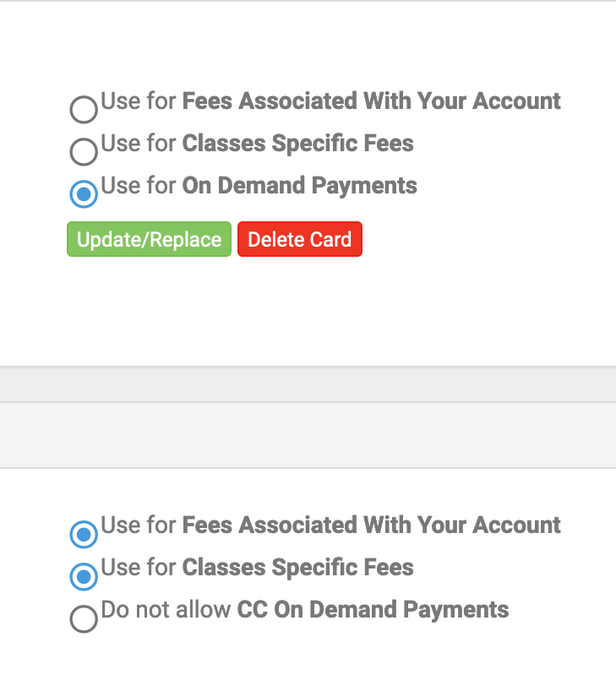Image resolution: width=616 pixels, height=691 pixels.
Task: Select the unselected "Fees Associated With Your Account" radio
Action: [84, 109]
